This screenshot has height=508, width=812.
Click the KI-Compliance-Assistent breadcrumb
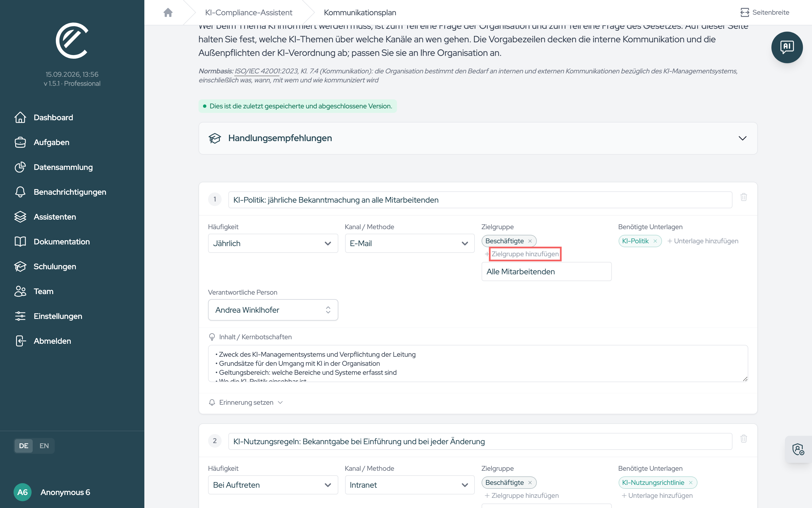click(x=249, y=12)
